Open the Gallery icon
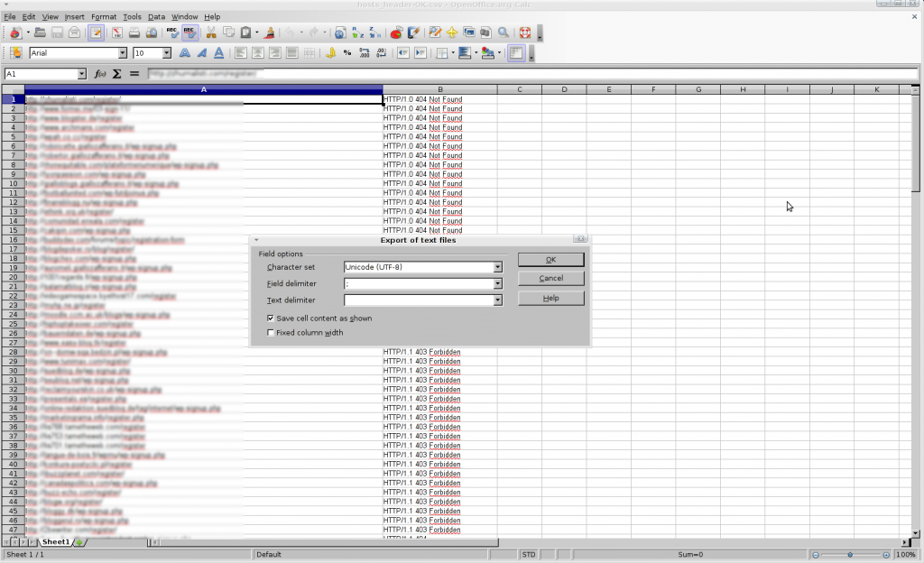Viewport: 924px width, 563px height. [469, 33]
